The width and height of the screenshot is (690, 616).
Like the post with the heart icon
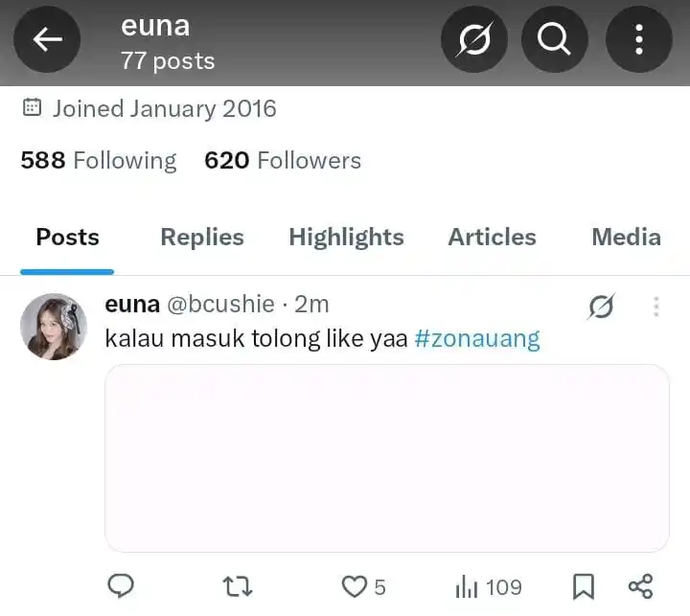tap(355, 586)
